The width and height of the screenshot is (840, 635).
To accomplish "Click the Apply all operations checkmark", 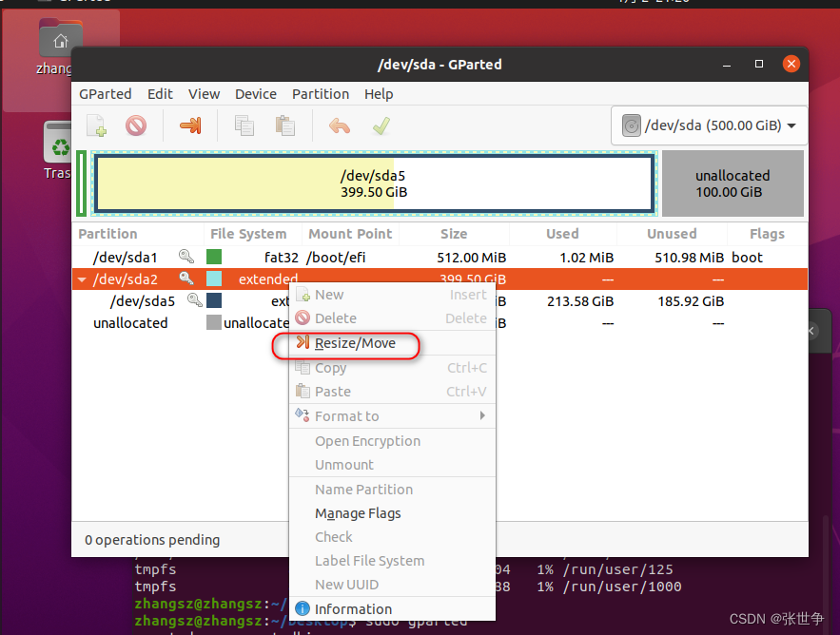I will 381,125.
